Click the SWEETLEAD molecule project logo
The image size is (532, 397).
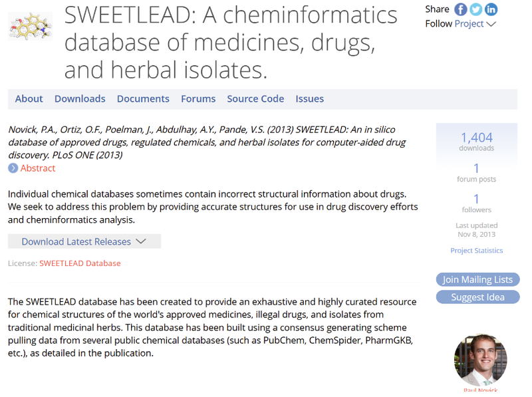pyautogui.click(x=30, y=25)
